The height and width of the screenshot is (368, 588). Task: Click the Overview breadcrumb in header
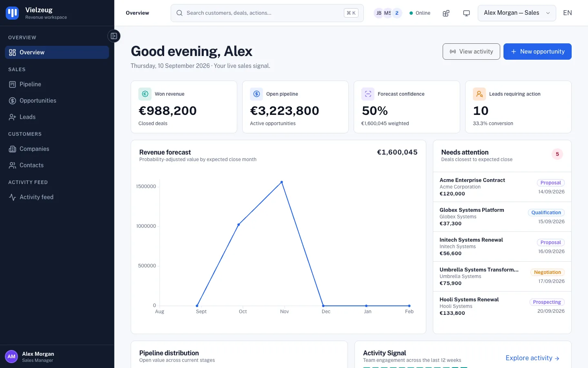(x=137, y=13)
